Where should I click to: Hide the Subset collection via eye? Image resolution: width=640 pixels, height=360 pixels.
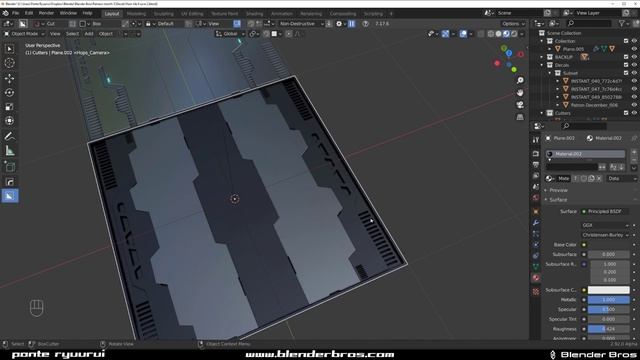click(x=634, y=73)
